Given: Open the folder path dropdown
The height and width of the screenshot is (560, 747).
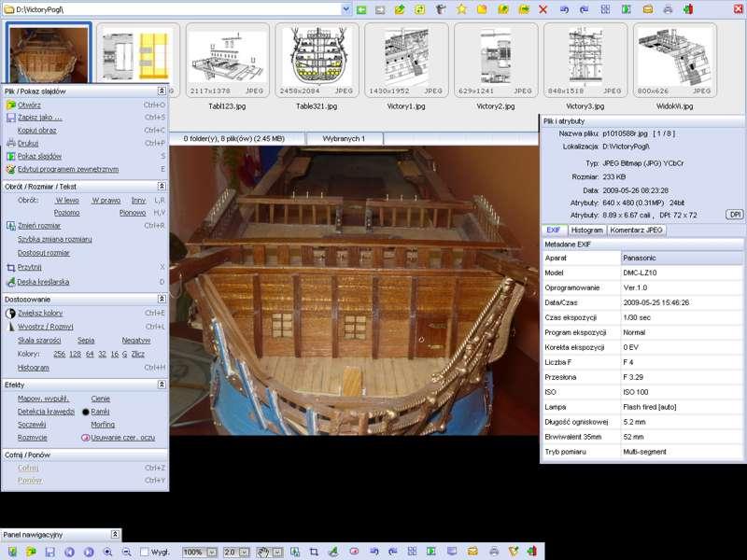Looking at the screenshot, I should (x=345, y=9).
